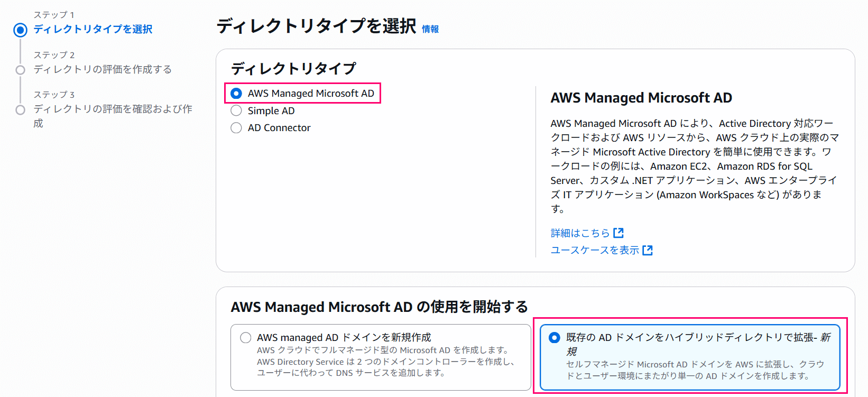
Task: Click the step 2 circle indicator
Action: coord(21,70)
